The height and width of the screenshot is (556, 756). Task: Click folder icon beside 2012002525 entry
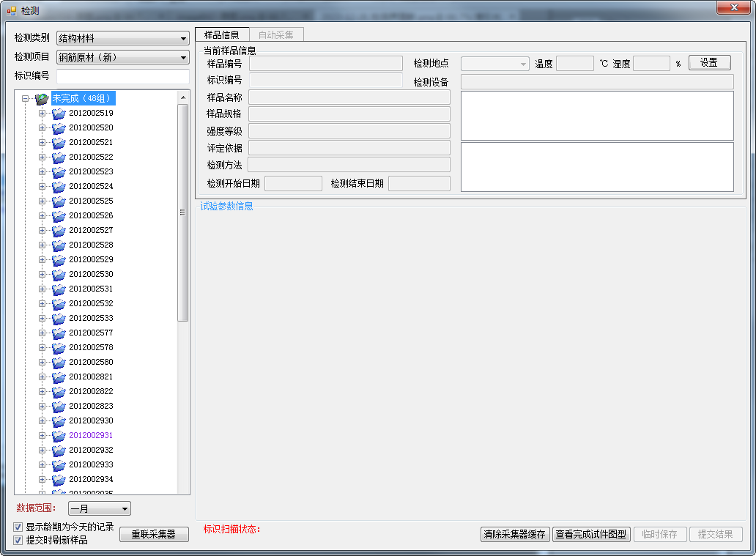59,201
